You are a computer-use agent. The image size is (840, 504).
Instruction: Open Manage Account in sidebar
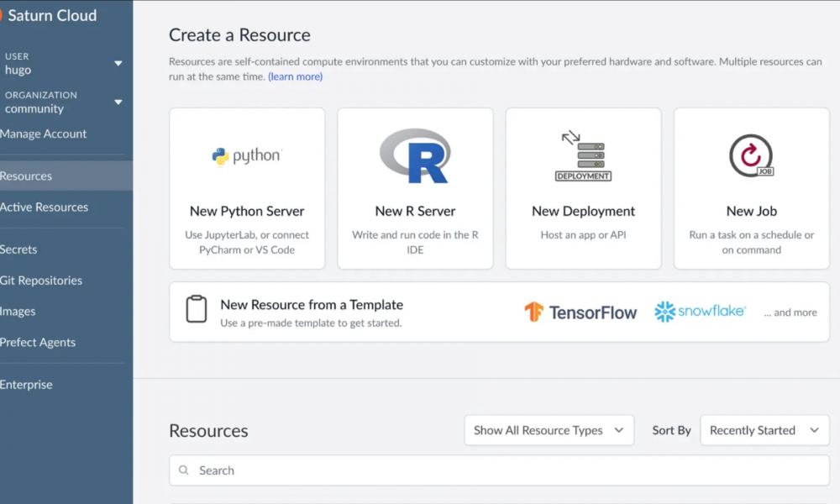coord(43,134)
